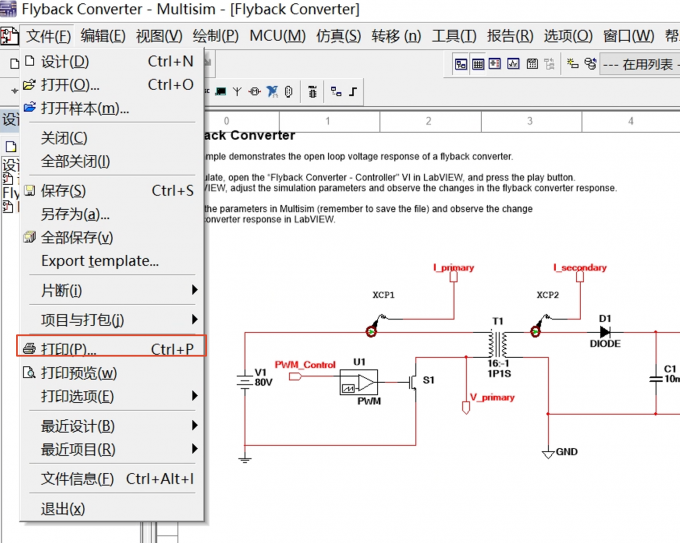Open the 转移 (n) menu
The height and width of the screenshot is (543, 680).
tap(396, 36)
